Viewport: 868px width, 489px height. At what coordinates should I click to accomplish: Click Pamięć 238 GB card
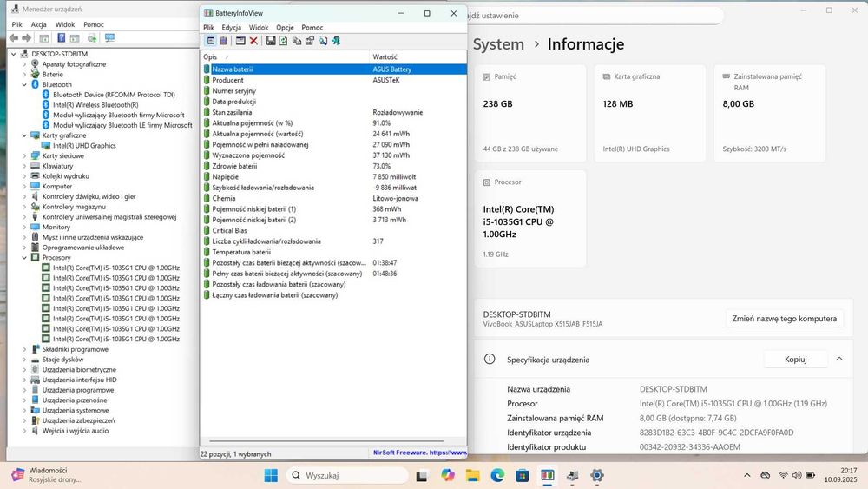tap(530, 114)
